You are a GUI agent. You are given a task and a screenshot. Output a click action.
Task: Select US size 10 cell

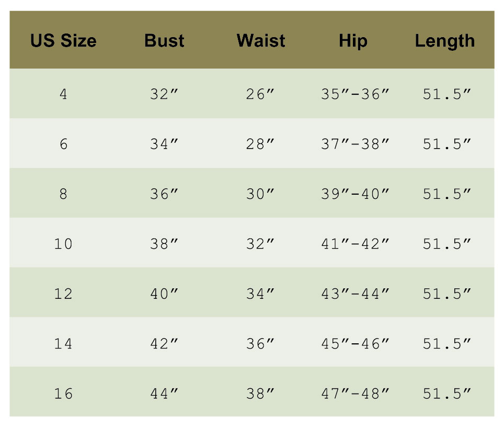pos(63,244)
